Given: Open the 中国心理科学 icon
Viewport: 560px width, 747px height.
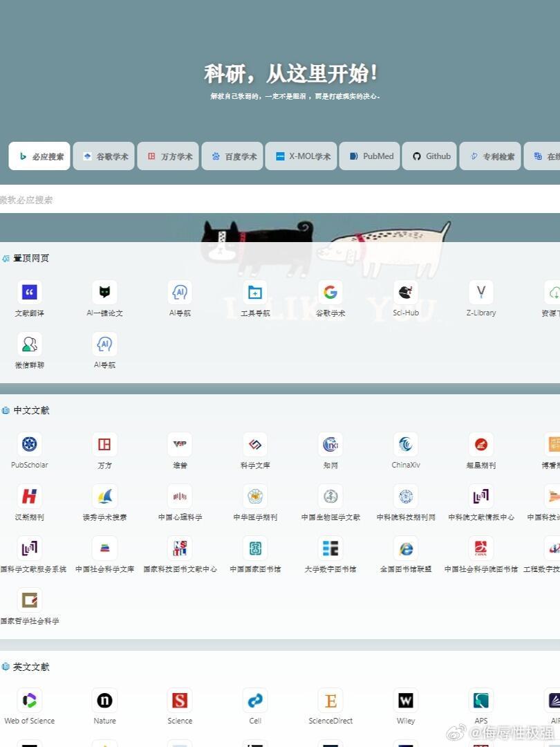Looking at the screenshot, I should [x=180, y=496].
